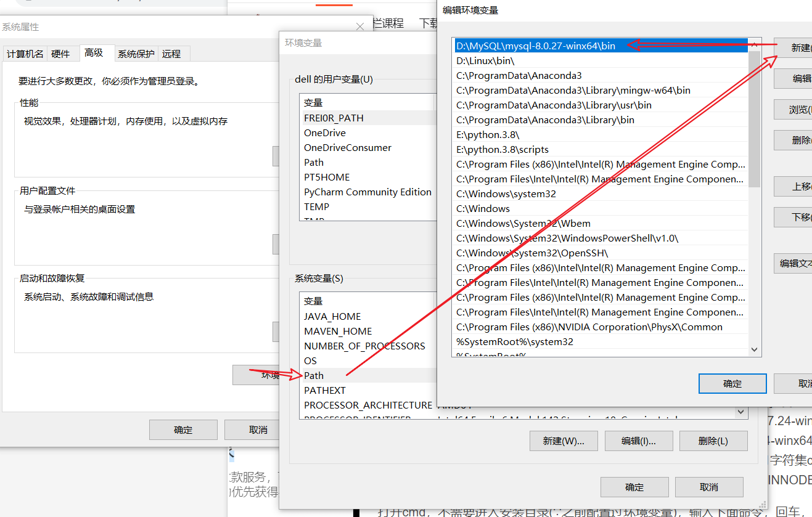
Task: Click 确定 in the 环境变量 dialog
Action: tap(634, 487)
